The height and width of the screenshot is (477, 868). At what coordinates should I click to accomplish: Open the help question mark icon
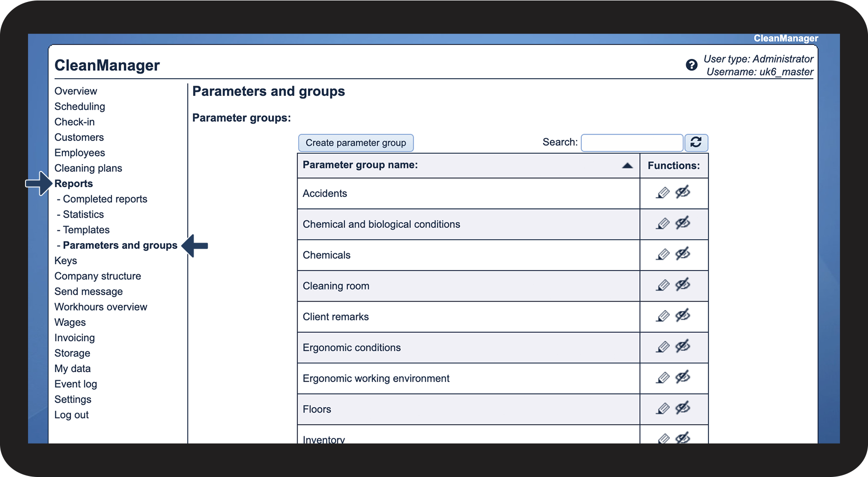pos(691,65)
